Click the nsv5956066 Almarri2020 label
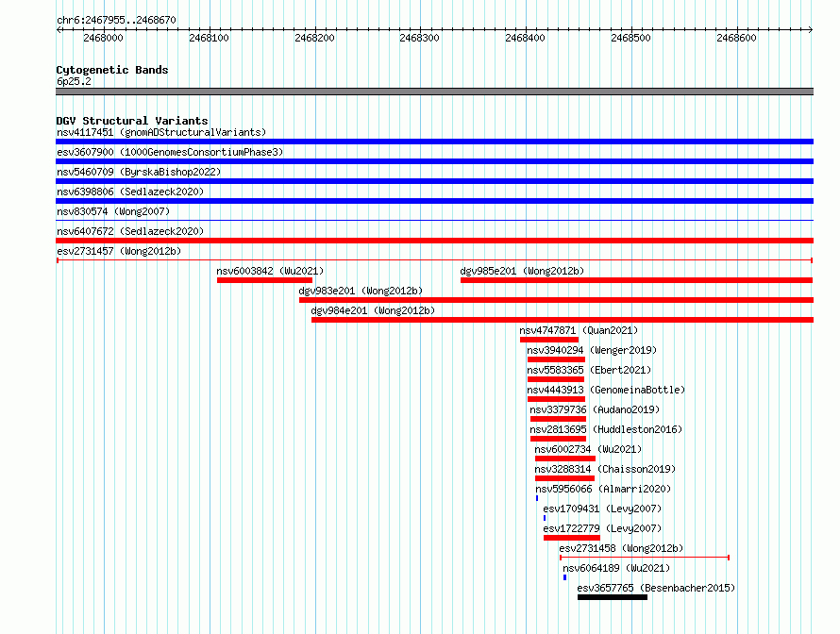This screenshot has width=840, height=634. pyautogui.click(x=603, y=489)
